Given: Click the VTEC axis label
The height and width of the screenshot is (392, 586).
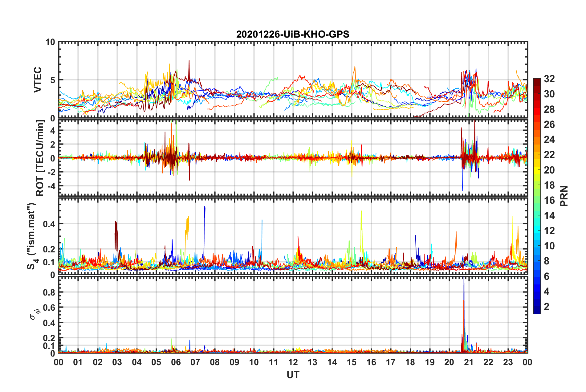Looking at the screenshot, I should click(x=38, y=80).
